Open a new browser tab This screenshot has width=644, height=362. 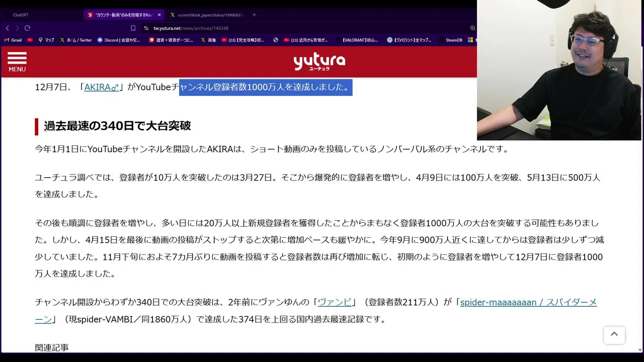click(254, 15)
